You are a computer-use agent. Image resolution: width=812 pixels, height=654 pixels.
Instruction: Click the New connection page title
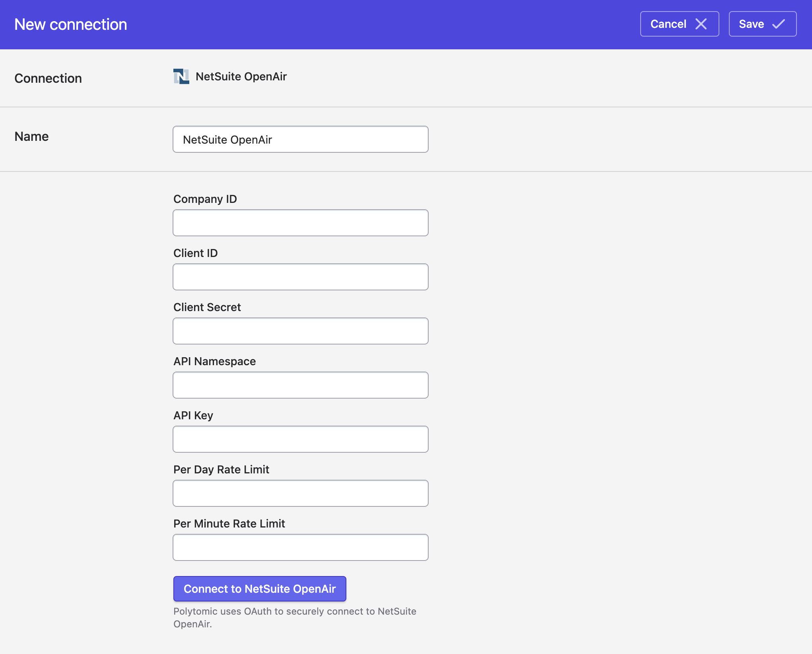coord(71,25)
